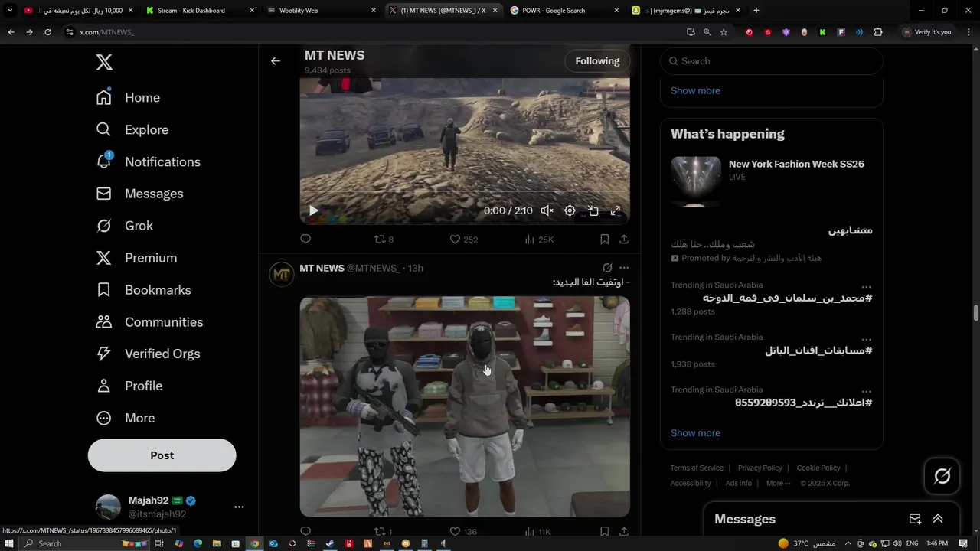This screenshot has width=980, height=551.
Task: Open the video settings gear
Action: point(570,210)
